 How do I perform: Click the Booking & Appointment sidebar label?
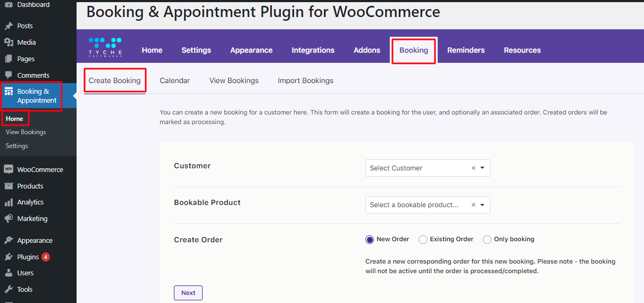37,96
